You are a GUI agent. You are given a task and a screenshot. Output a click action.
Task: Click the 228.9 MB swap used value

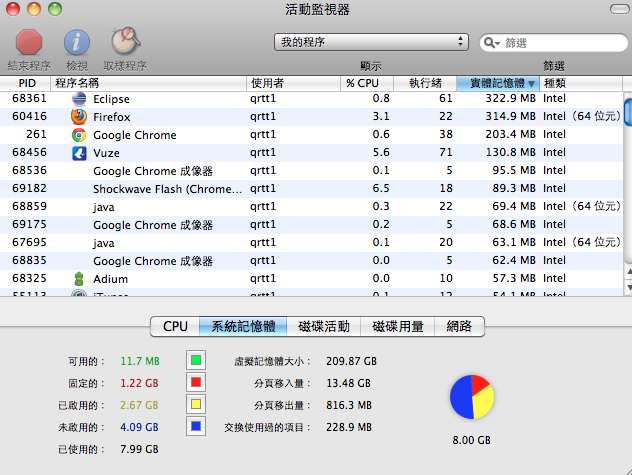[349, 427]
